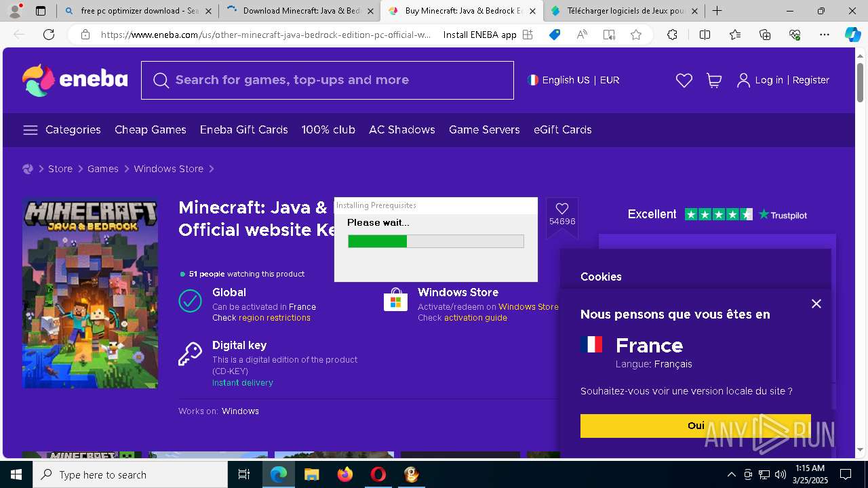868x488 pixels.
Task: Close the France locale popup
Action: [x=816, y=304]
